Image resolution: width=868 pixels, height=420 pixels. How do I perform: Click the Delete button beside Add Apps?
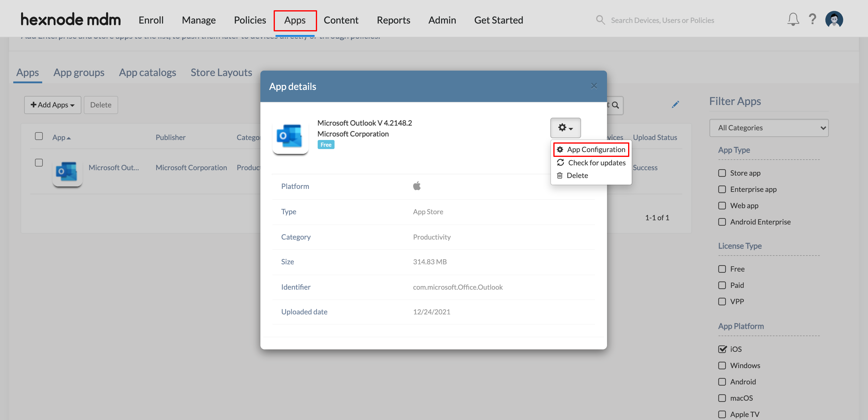click(100, 105)
